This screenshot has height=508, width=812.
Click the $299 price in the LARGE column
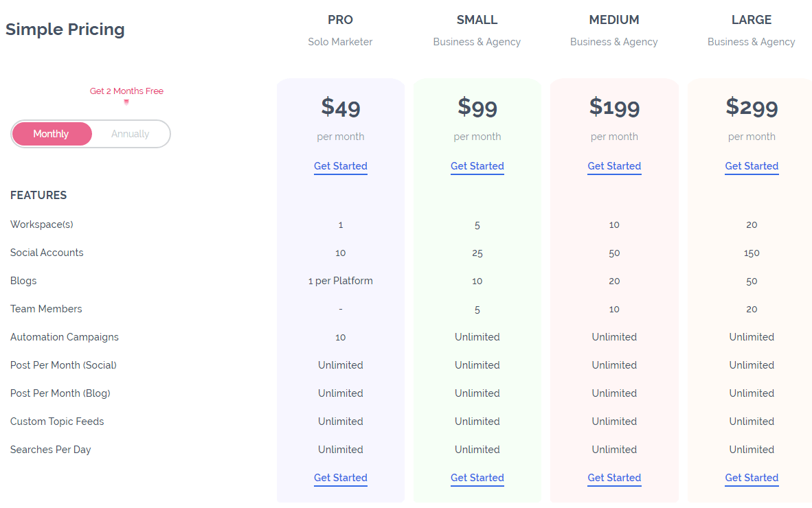click(x=752, y=107)
